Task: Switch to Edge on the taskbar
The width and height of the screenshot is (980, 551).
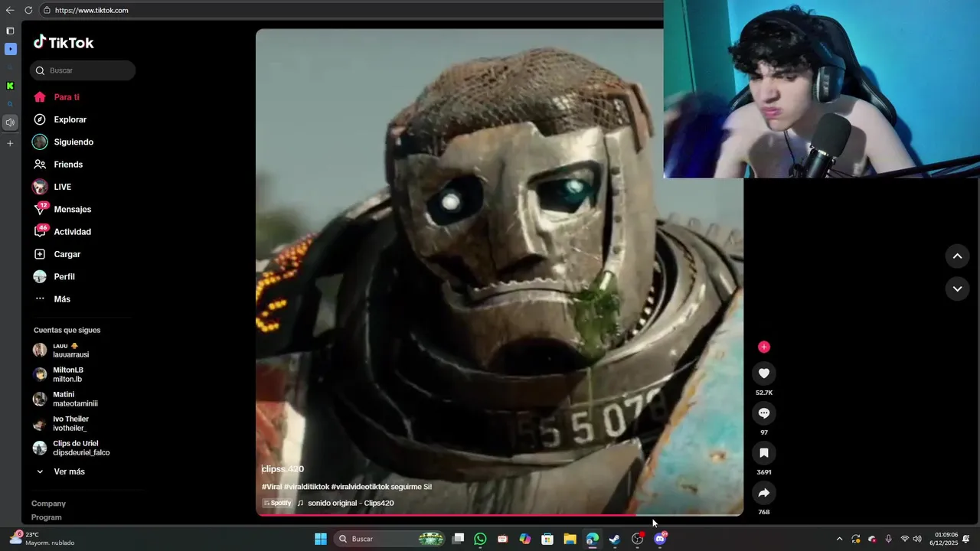Action: tap(592, 539)
